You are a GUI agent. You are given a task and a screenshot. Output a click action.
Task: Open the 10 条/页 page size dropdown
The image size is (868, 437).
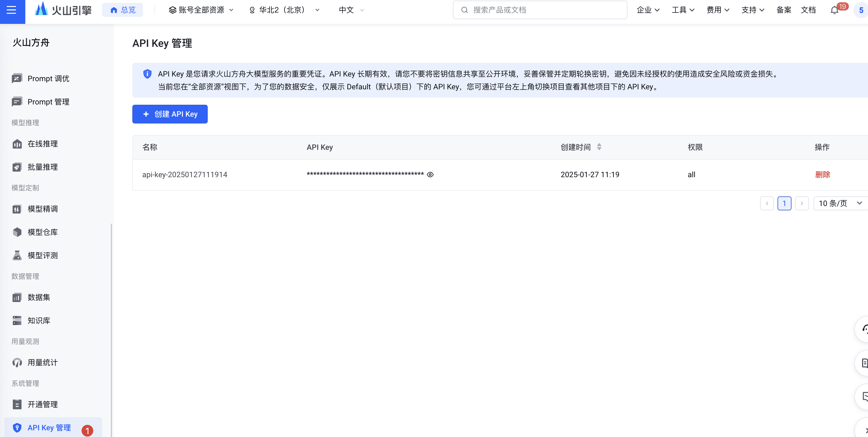(841, 203)
